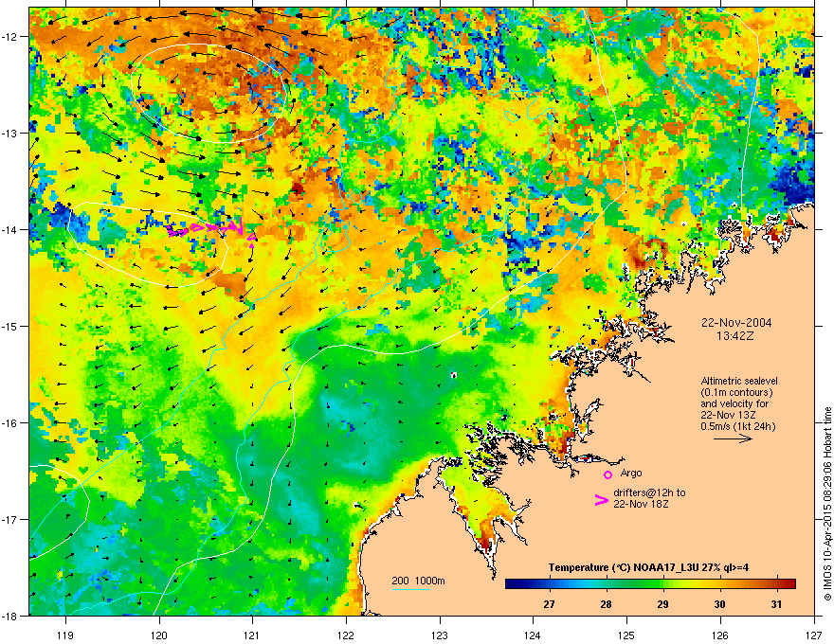The image size is (834, 644).
Task: Click the dark red hot spot near 121.5E 13.5S
Action: point(297,187)
